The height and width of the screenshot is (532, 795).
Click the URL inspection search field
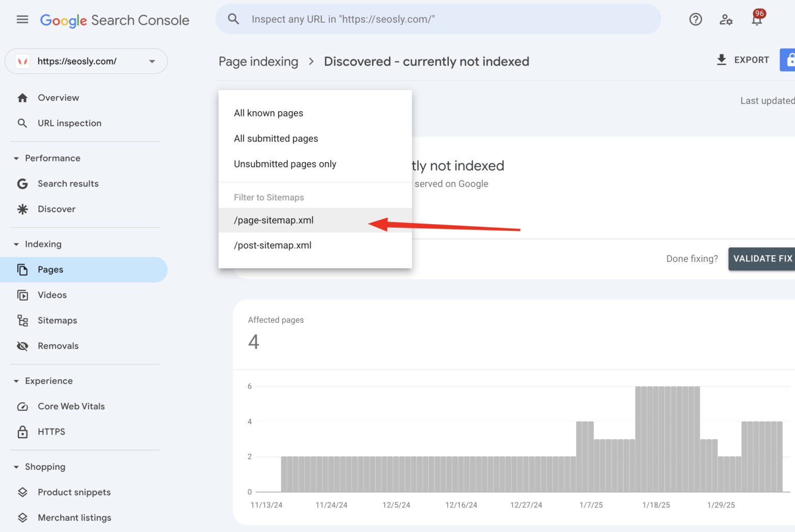438,19
